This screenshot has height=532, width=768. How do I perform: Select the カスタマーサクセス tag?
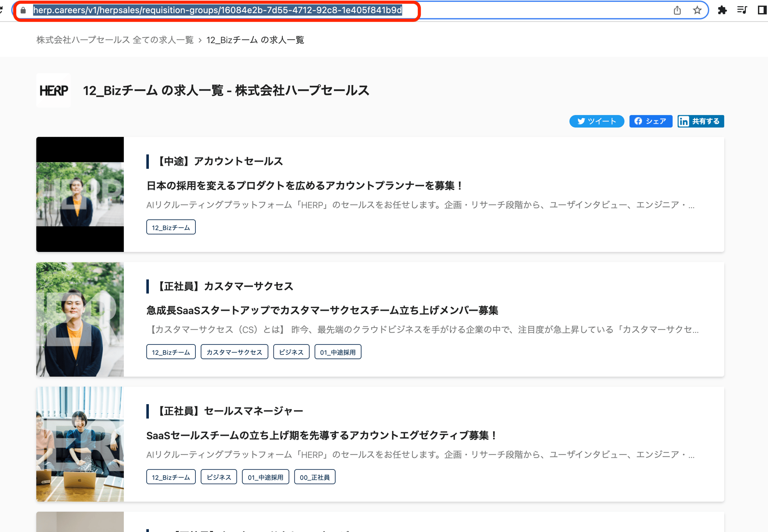[x=234, y=352]
